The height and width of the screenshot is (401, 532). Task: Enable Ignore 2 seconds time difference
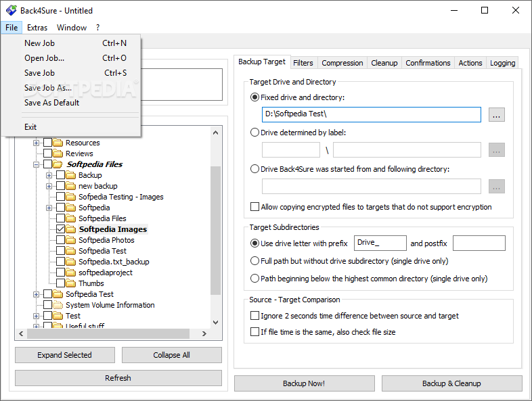(254, 316)
